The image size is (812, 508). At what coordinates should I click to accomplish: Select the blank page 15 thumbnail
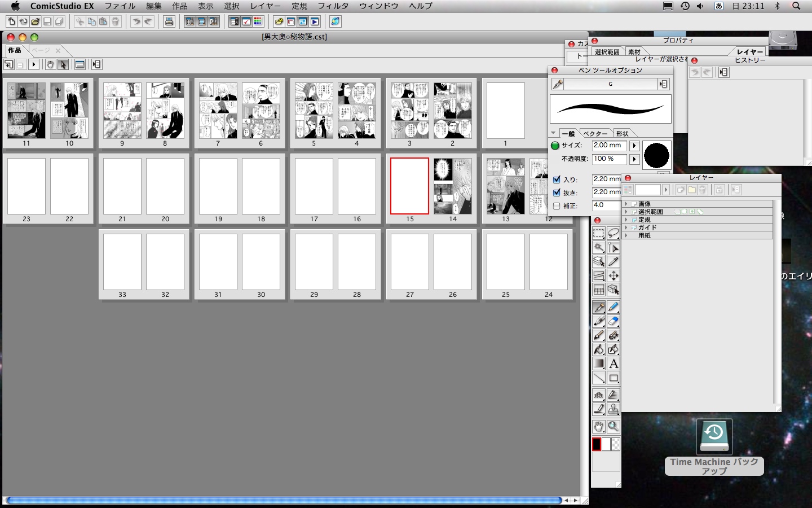click(410, 186)
